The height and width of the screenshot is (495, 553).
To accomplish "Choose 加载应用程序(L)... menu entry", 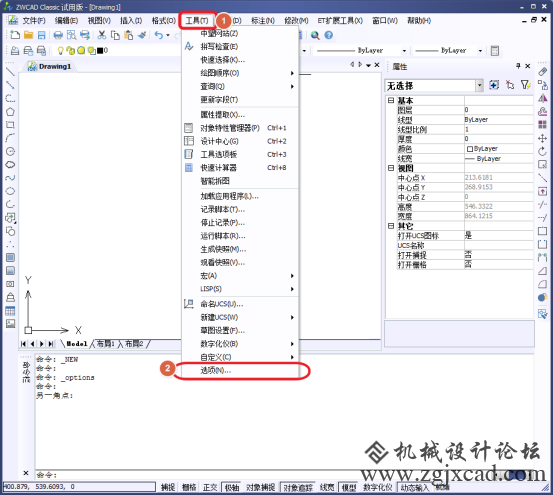I will click(x=240, y=196).
